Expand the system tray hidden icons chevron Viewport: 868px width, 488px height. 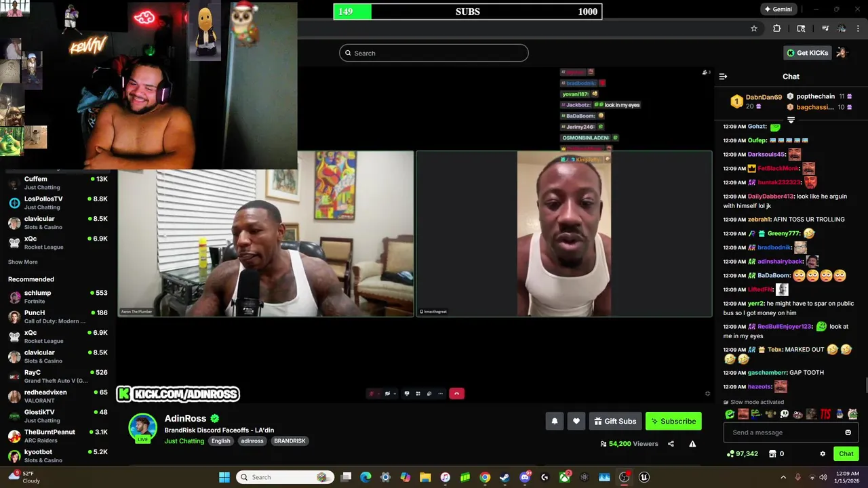click(x=783, y=477)
